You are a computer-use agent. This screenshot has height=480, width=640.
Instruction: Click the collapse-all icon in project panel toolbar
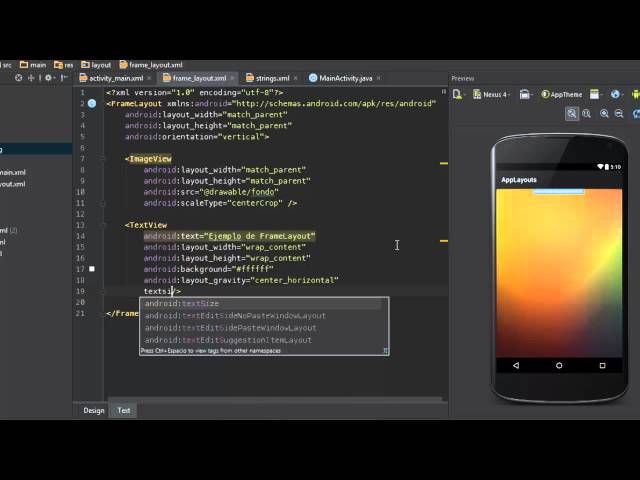pos(31,78)
